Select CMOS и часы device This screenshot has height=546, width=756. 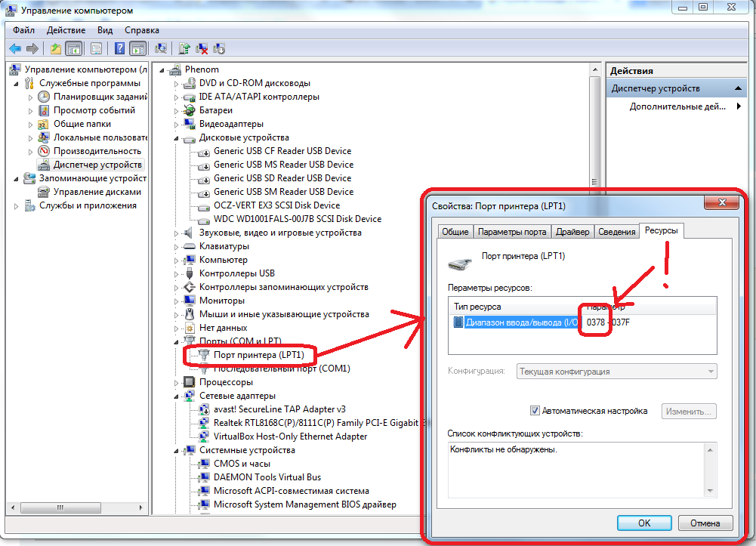(x=242, y=464)
